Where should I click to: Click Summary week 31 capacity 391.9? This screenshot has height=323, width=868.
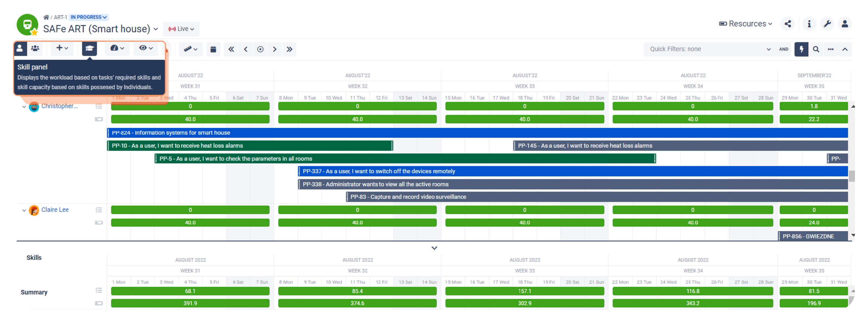pos(190,304)
